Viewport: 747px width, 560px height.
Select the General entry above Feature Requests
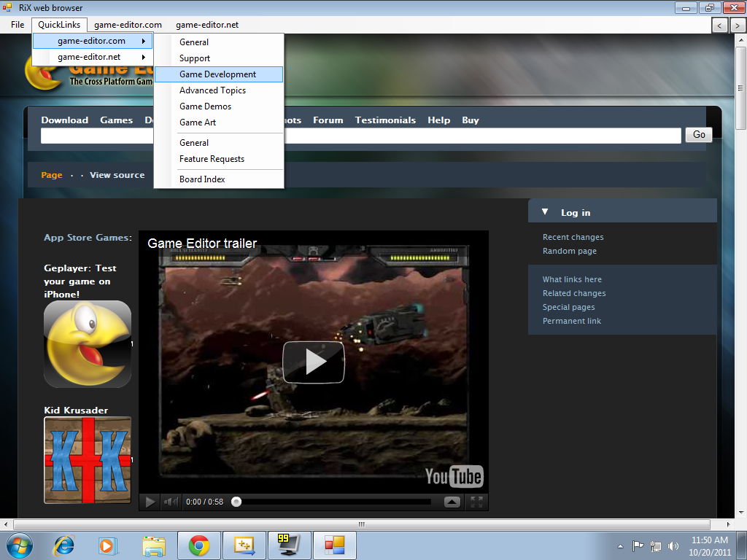219,143
